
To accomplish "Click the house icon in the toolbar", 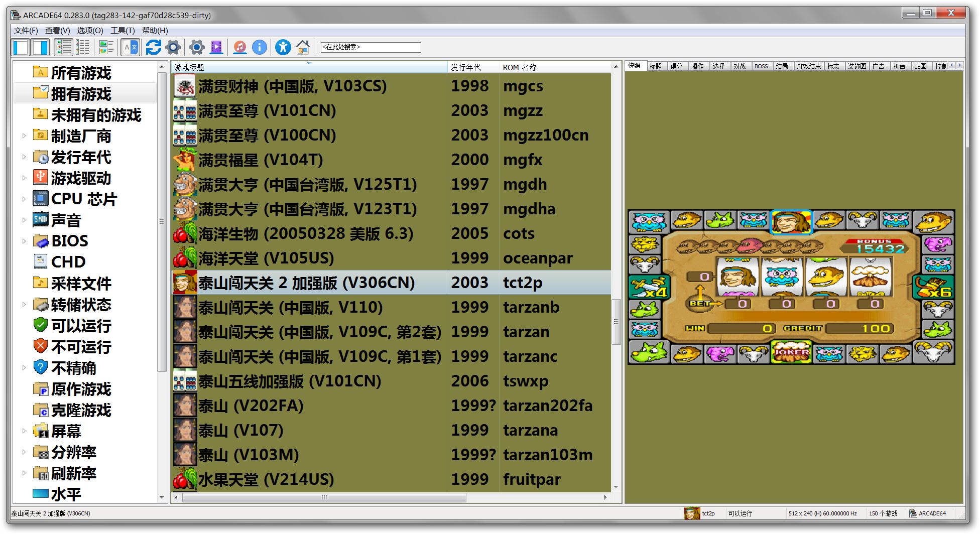I will tap(303, 48).
